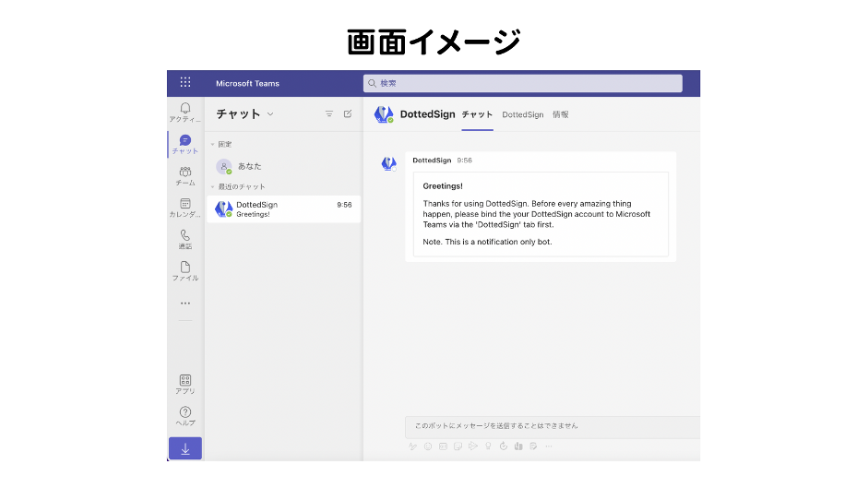Start a new chat with compose icon
Viewport: 868px width, 488px height.
348,114
